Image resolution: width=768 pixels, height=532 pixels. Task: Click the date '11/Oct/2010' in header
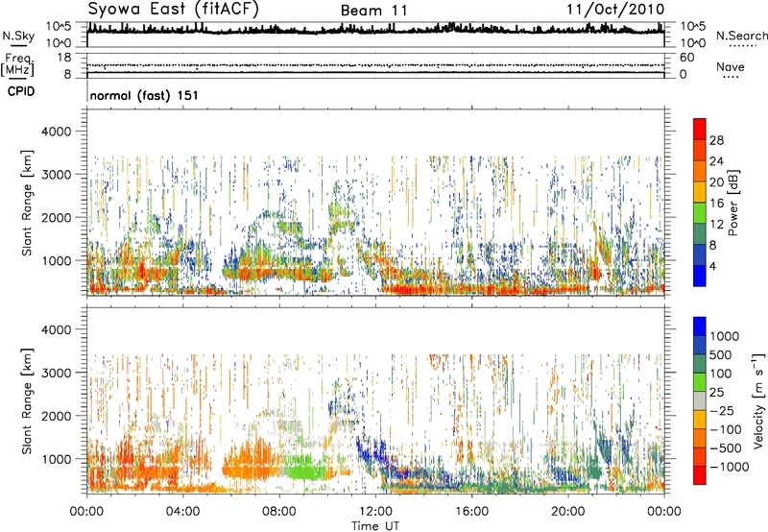coord(615,10)
